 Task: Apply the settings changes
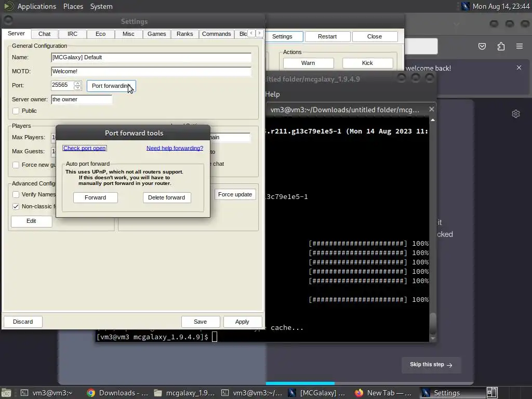click(x=242, y=322)
